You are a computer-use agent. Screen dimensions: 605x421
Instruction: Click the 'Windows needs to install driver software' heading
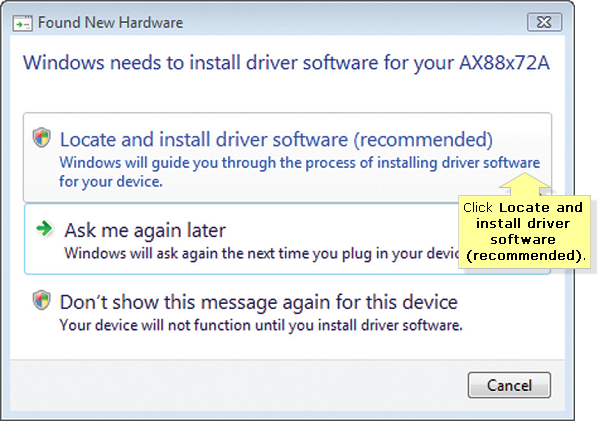pos(286,63)
